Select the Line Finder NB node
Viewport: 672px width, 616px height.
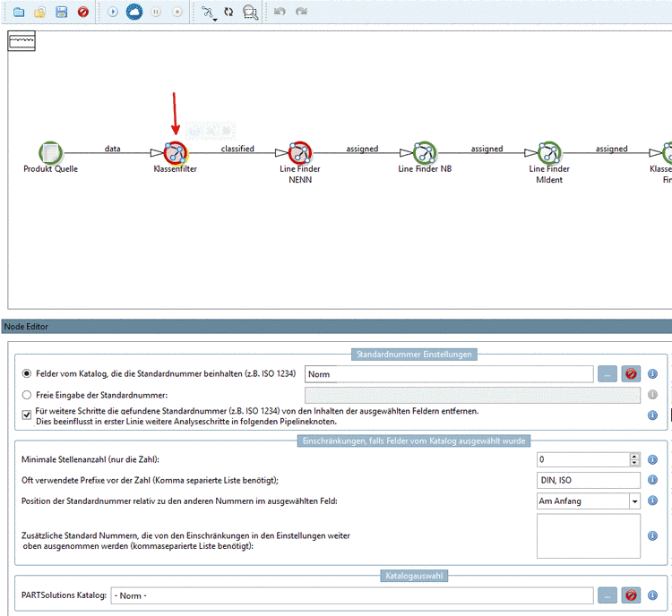pyautogui.click(x=425, y=153)
